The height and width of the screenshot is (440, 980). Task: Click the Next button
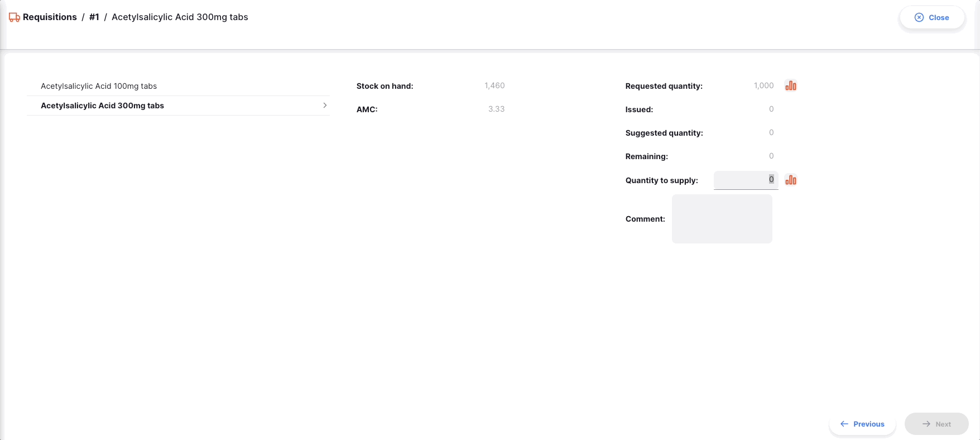tap(936, 424)
